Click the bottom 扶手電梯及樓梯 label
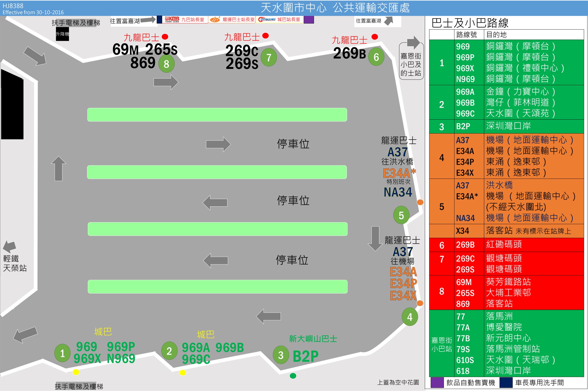This screenshot has height=391, width=588. (x=79, y=387)
